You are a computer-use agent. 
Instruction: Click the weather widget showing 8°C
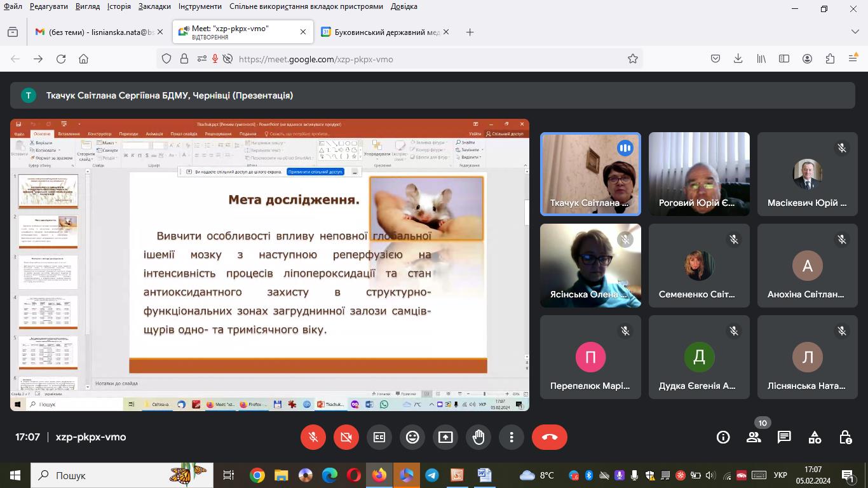(537, 475)
